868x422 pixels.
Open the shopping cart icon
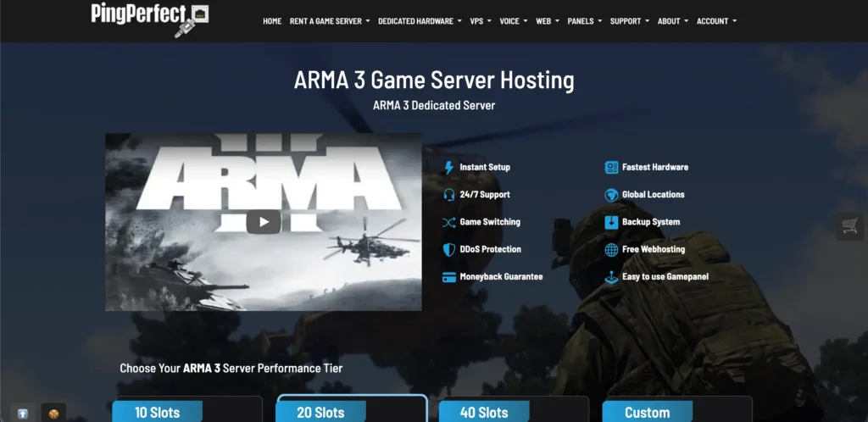849,226
